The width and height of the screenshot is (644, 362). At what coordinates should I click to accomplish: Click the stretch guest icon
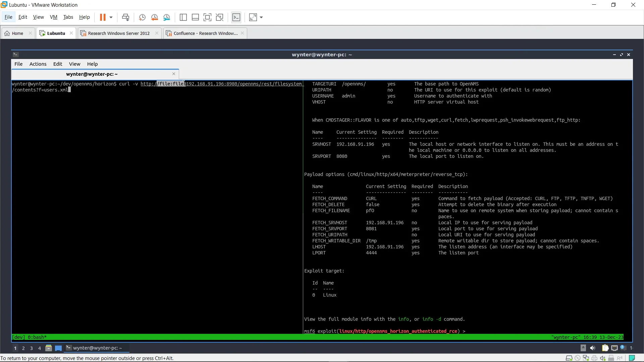253,17
